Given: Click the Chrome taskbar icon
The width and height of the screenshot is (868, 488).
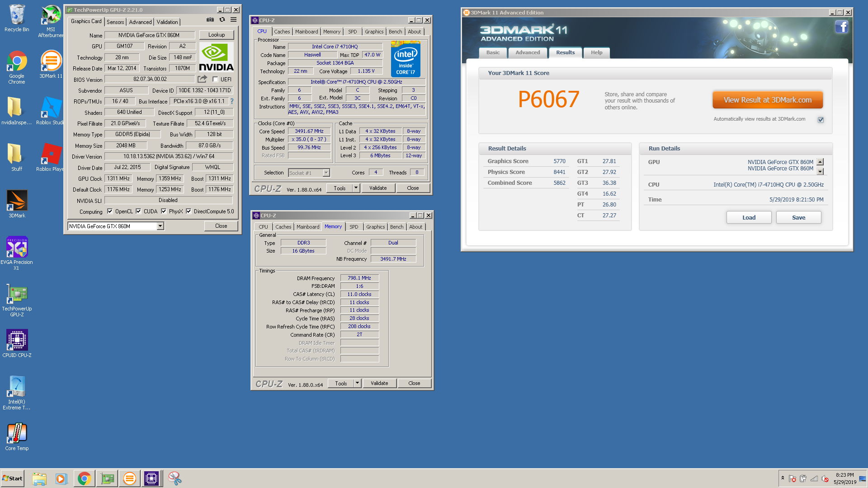Looking at the screenshot, I should click(84, 479).
